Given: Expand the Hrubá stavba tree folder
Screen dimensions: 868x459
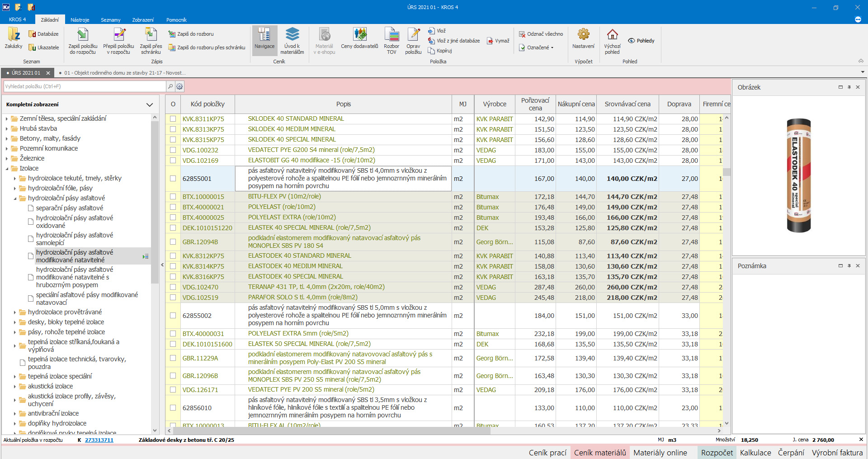Looking at the screenshot, I should click(x=7, y=129).
